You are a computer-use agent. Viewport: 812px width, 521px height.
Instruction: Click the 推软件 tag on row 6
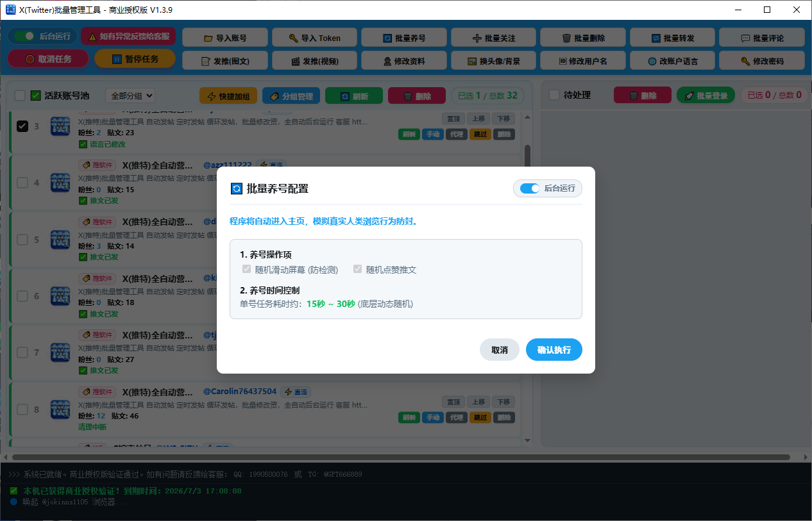point(97,278)
